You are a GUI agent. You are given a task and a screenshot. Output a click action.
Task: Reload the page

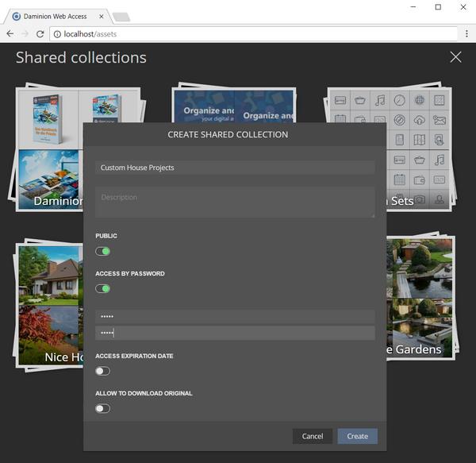(x=40, y=33)
